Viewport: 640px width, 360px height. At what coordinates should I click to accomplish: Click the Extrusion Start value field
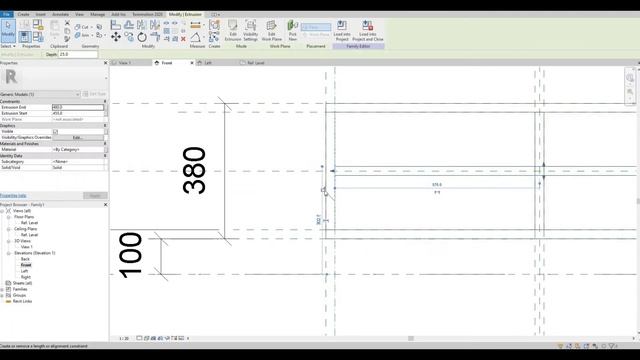tap(78, 113)
